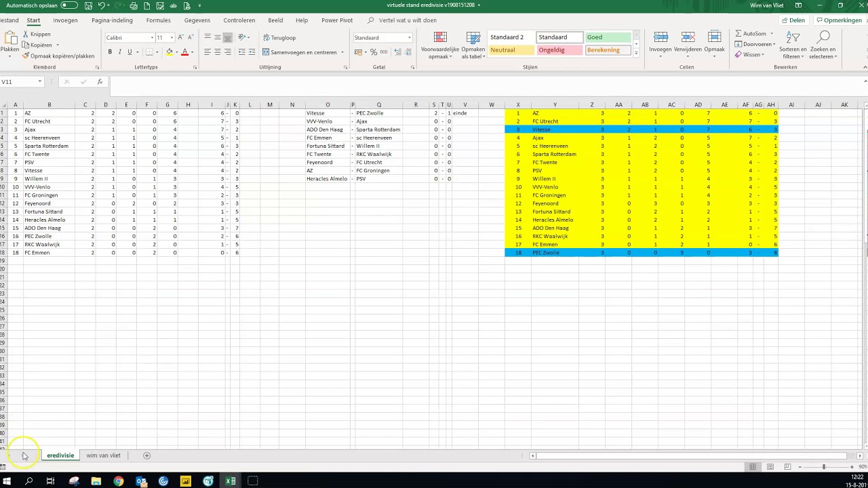
Task: Click Opmaak kopiëren/plakken brush
Action: 58,56
